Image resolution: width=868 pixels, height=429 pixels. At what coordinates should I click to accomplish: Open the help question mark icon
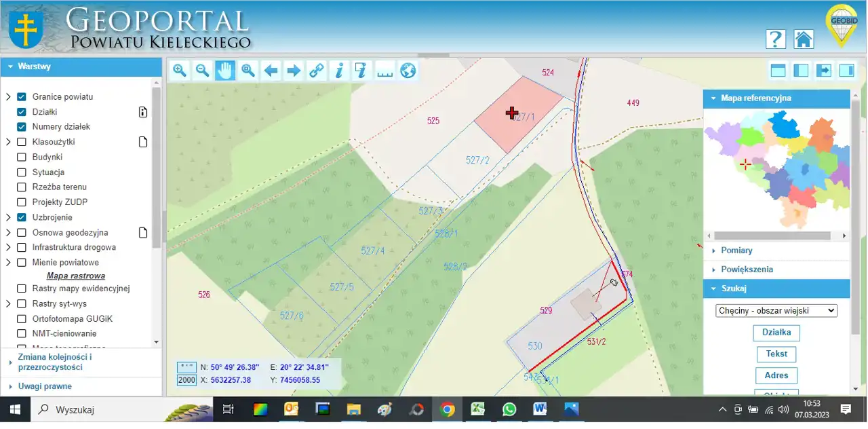point(775,39)
